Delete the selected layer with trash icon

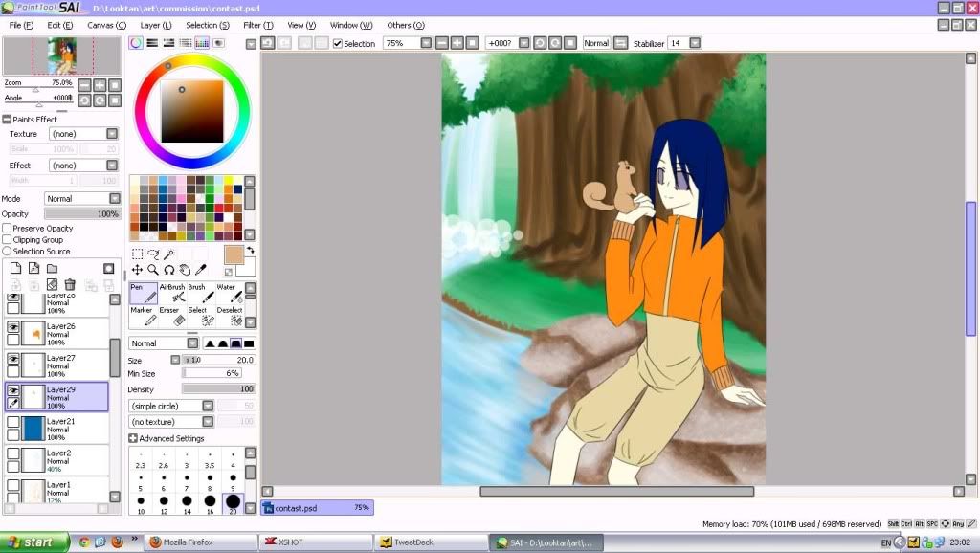click(70, 285)
